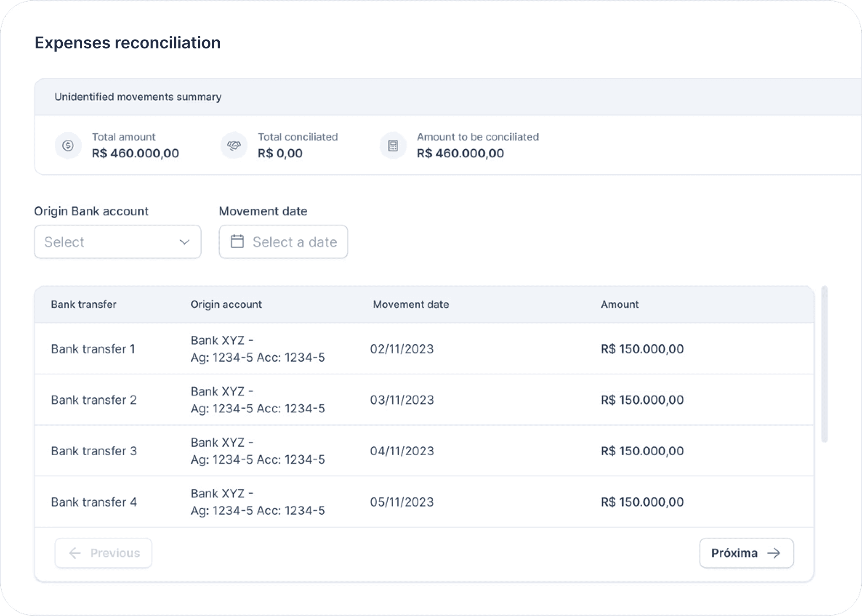Click the Movement date column header
The image size is (862, 616).
(x=410, y=304)
